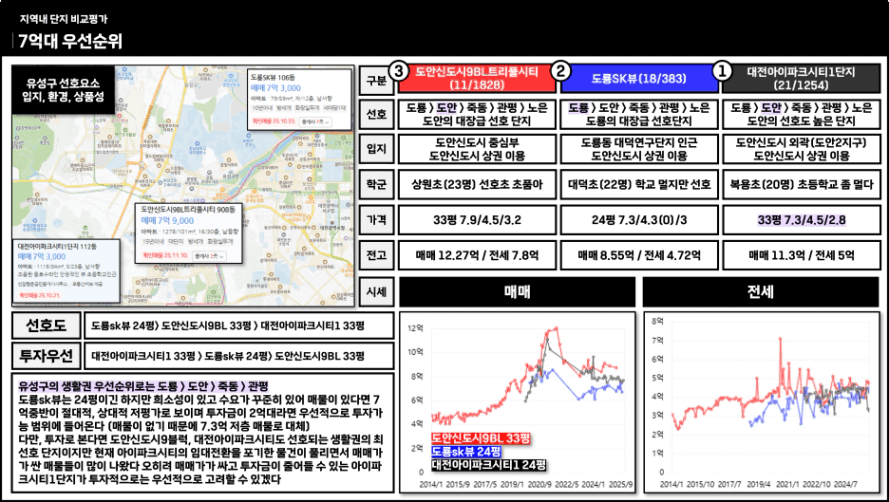Click the 대덕초(22명) 학교 멀지만 선호 cell

pos(639,184)
